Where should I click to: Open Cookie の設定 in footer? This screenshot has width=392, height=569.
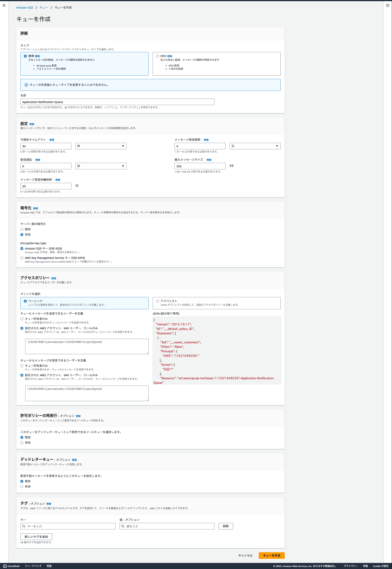coord(381,566)
